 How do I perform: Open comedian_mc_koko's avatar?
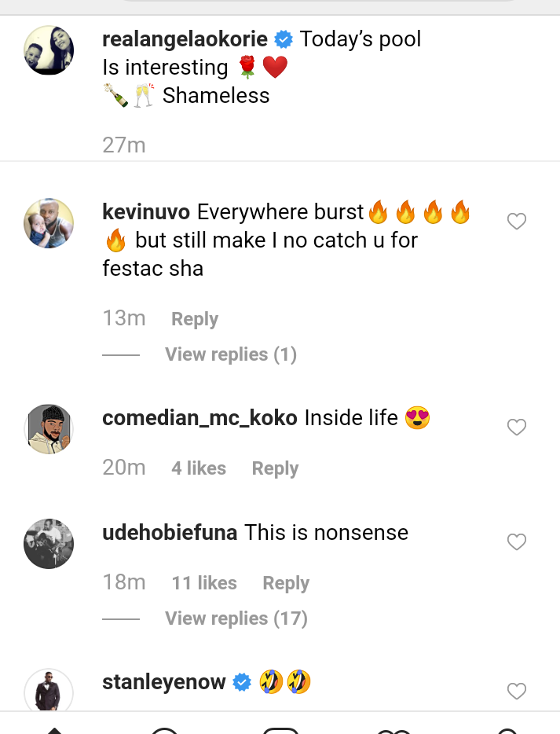49,429
